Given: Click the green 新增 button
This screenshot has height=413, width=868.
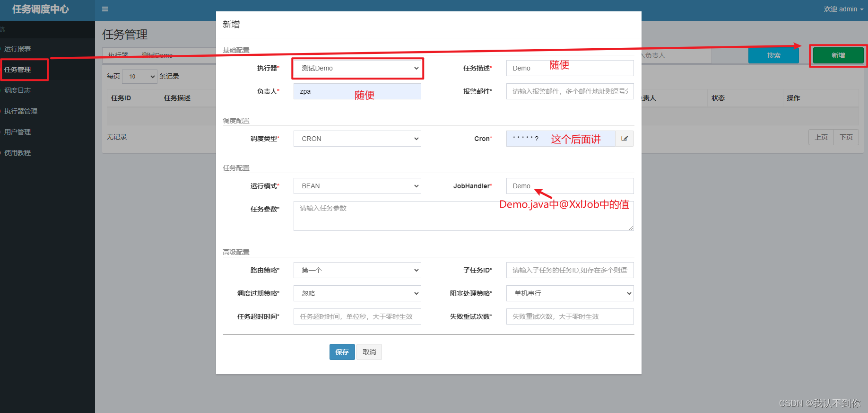Looking at the screenshot, I should click(838, 55).
